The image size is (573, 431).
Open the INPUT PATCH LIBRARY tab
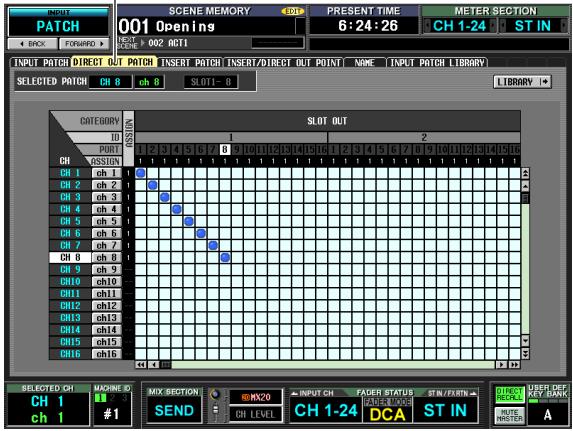[437, 63]
